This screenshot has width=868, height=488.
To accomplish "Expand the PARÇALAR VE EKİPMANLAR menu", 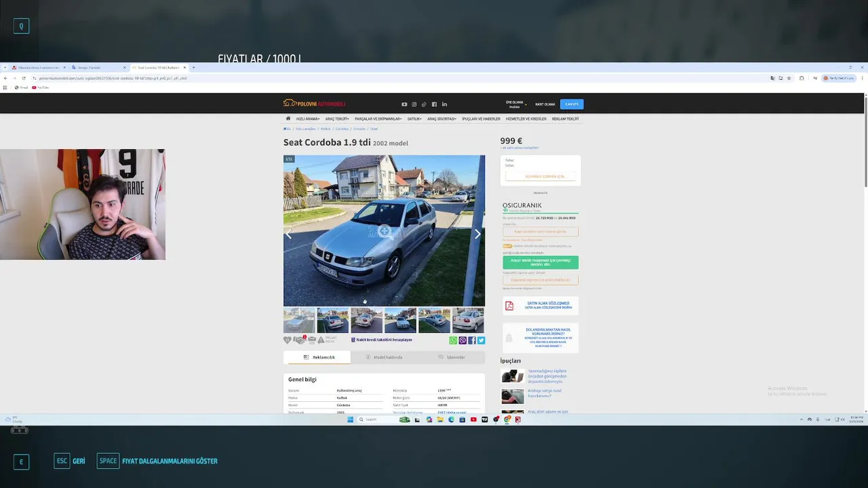I will click(378, 119).
